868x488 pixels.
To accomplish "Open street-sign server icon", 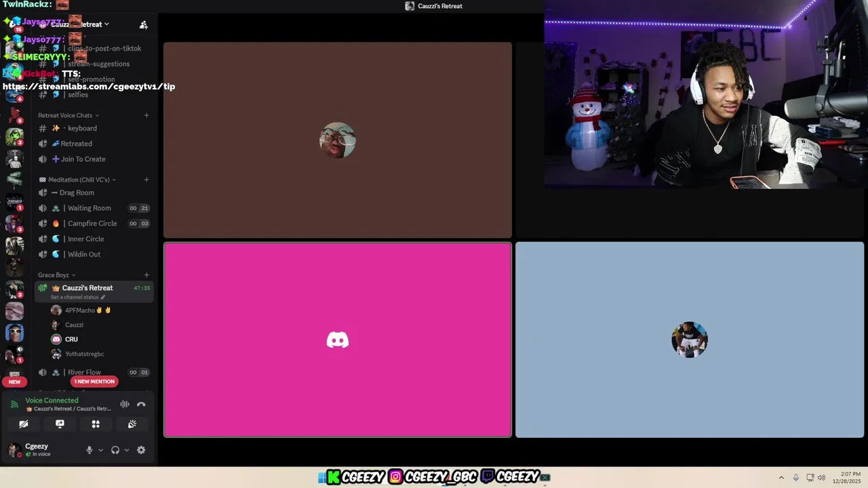I will (14, 180).
